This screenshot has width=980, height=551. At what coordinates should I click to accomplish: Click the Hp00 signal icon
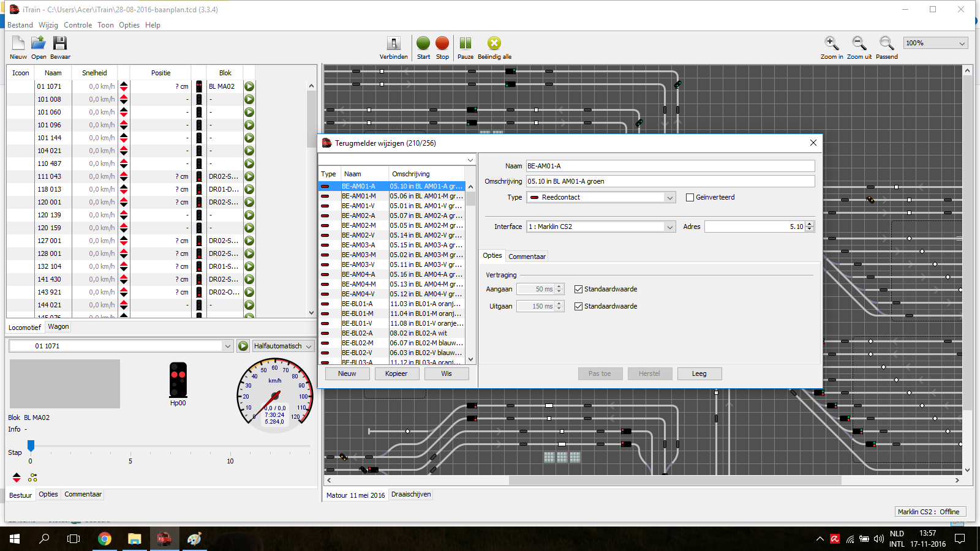tap(178, 380)
